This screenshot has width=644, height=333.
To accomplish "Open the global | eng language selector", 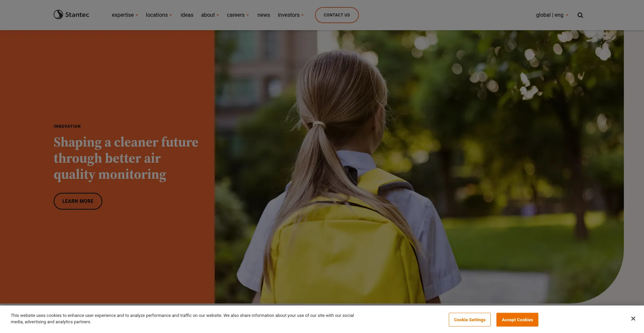I will [552, 15].
